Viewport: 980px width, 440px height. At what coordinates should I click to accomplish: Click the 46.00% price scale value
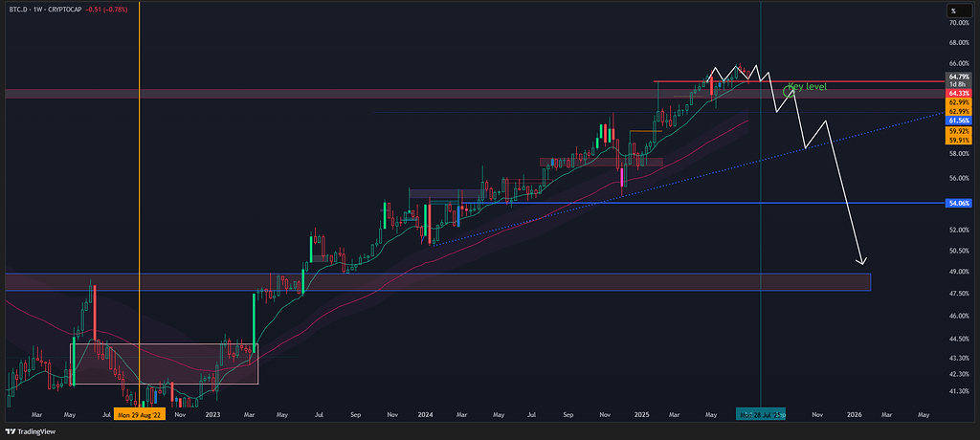[x=959, y=317]
